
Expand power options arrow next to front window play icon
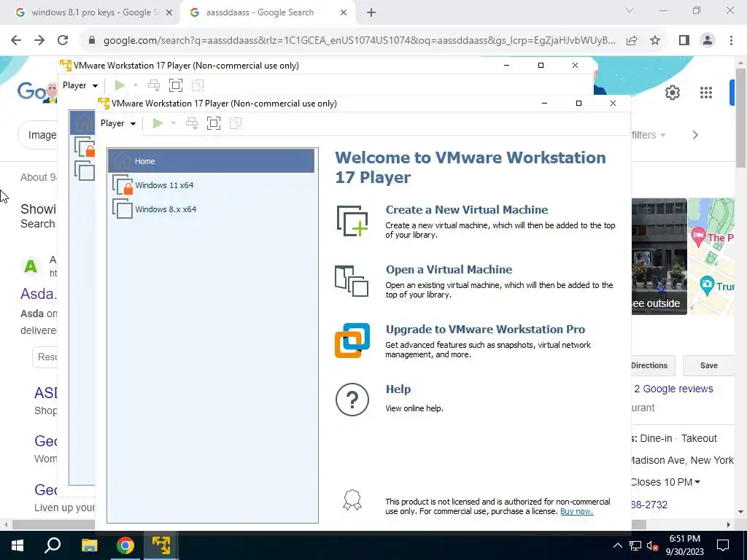tap(174, 123)
